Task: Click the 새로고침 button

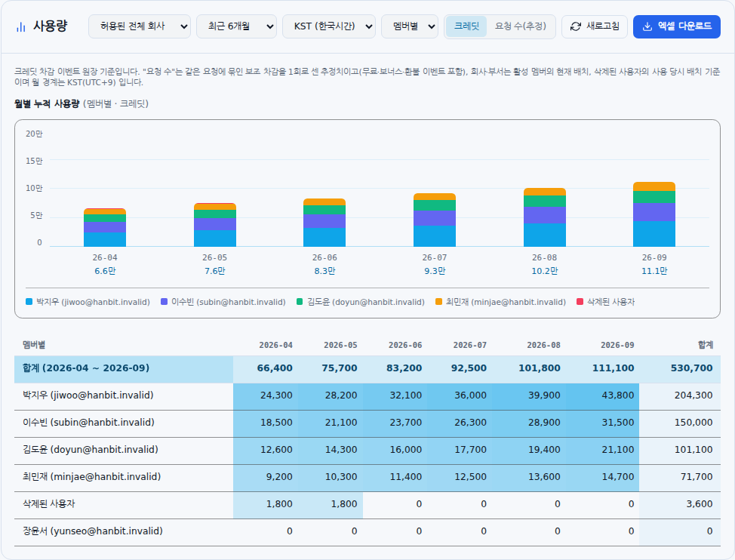Action: pos(595,26)
